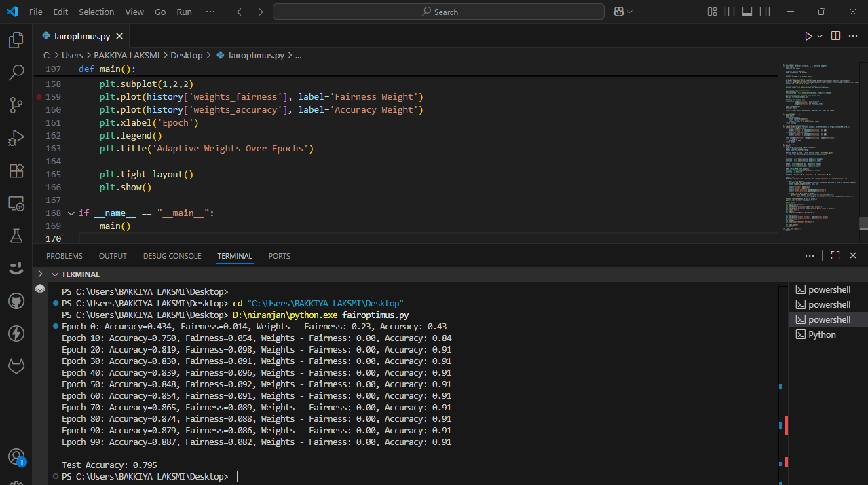The width and height of the screenshot is (868, 485).
Task: Open the Extensions view
Action: pyautogui.click(x=16, y=170)
